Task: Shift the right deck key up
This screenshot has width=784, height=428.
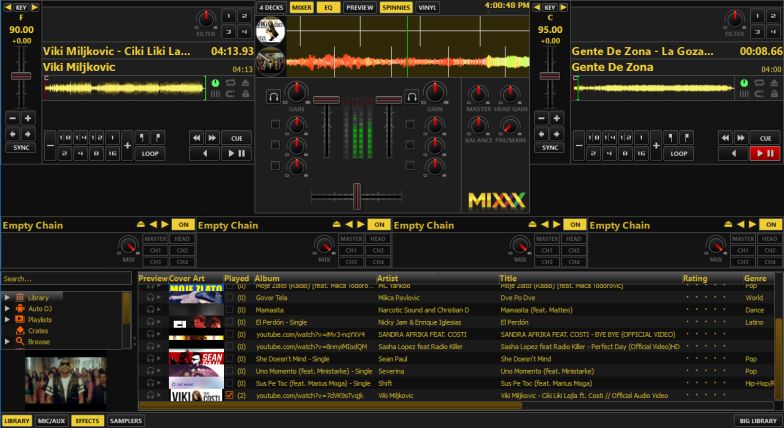Action: click(x=564, y=8)
